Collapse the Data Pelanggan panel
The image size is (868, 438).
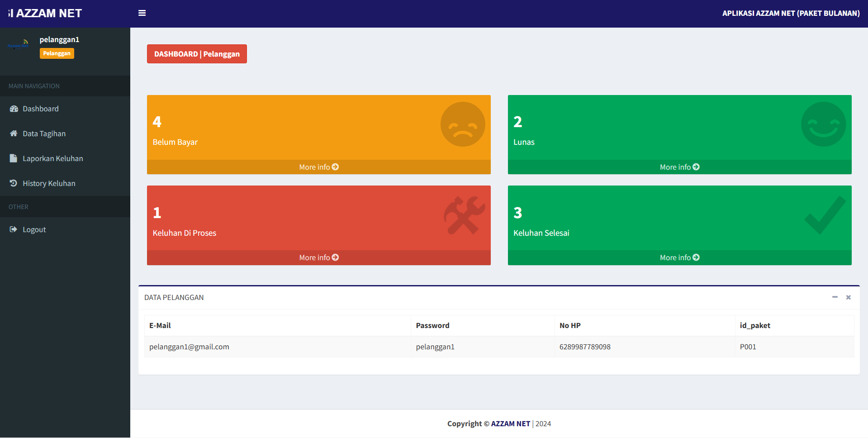[x=835, y=297]
